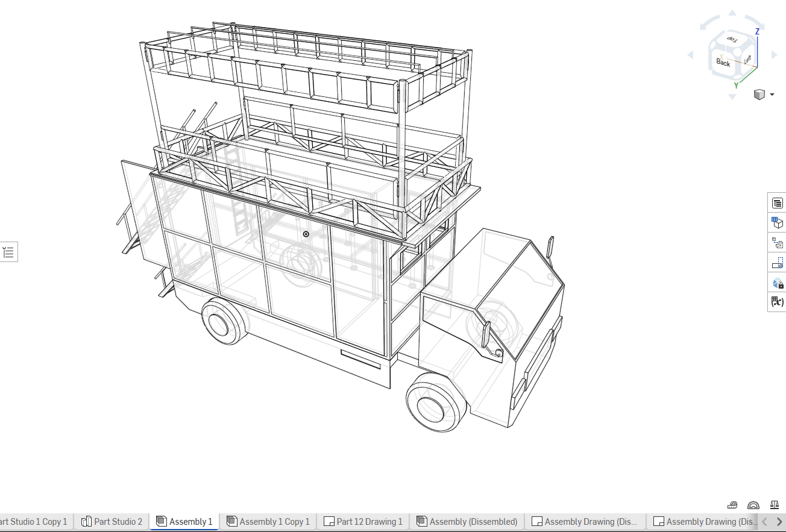Open the Variable table panel
The image size is (786, 532).
[x=778, y=302]
